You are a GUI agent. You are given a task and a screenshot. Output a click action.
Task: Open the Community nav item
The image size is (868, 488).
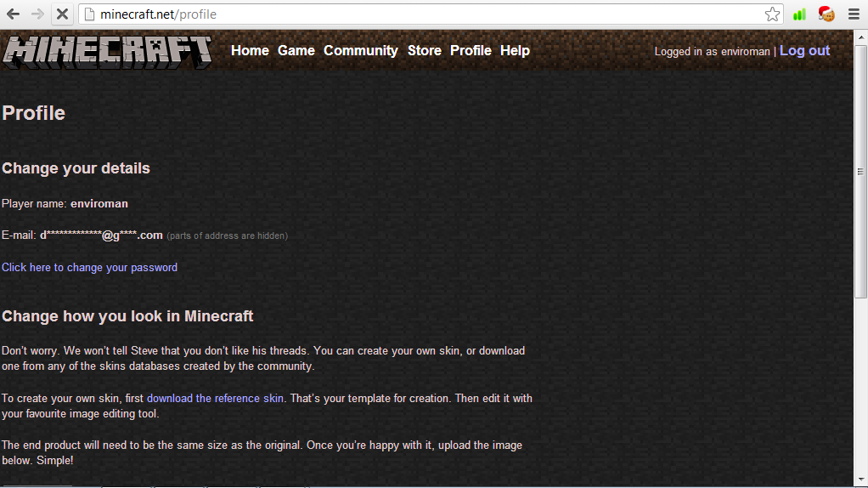click(361, 50)
